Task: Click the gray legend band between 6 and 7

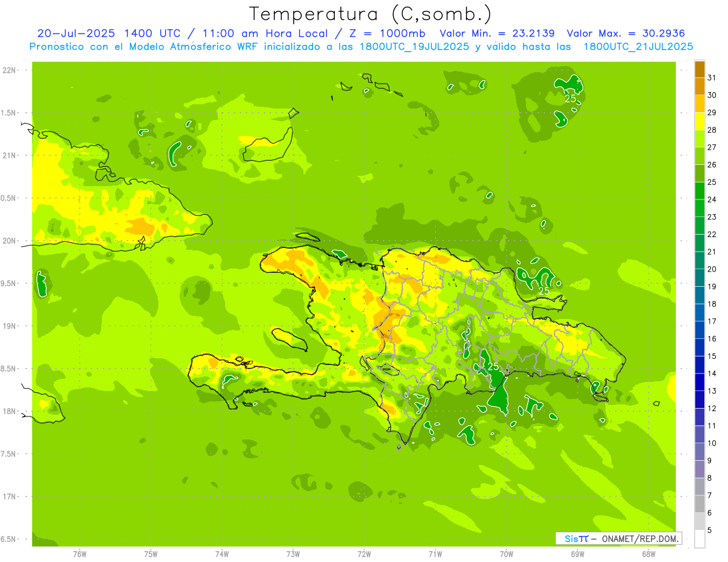Action: point(699,504)
